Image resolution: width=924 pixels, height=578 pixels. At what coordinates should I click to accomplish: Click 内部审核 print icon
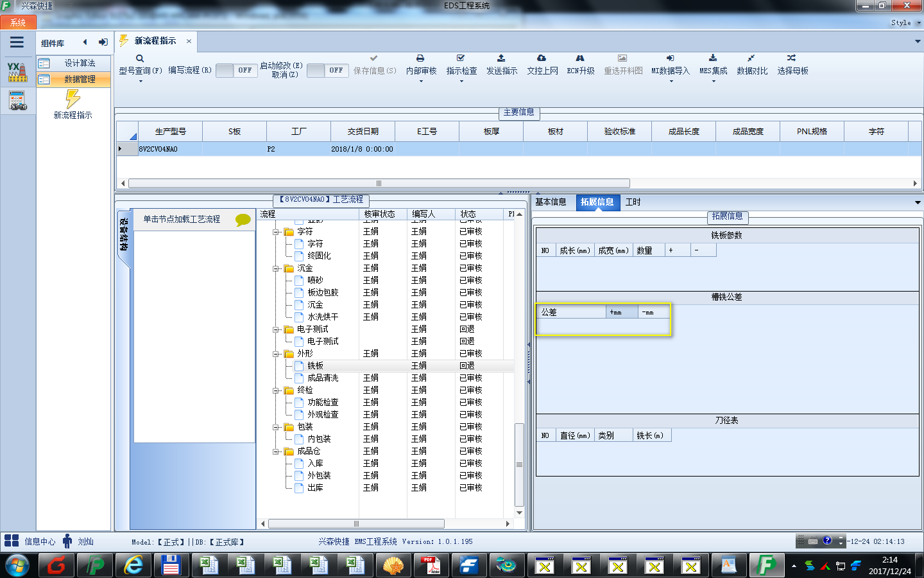(x=420, y=58)
